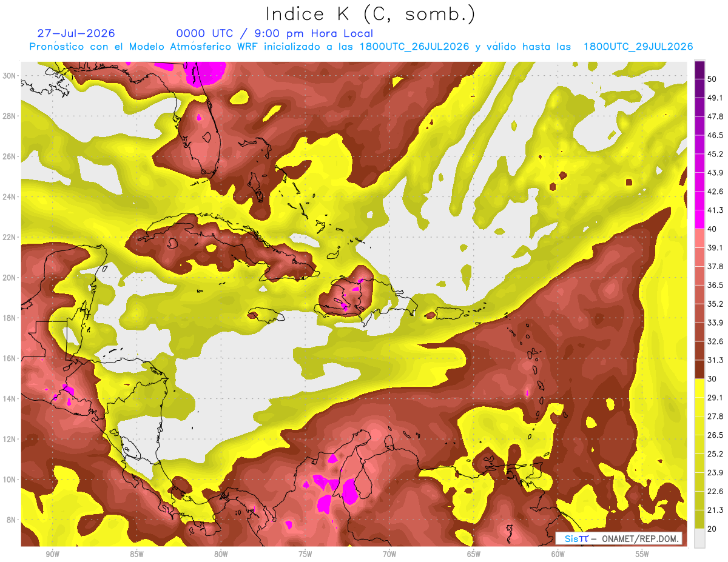Image resolution: width=728 pixels, height=562 pixels.
Task: Click the legend value '37.8'
Action: [715, 266]
